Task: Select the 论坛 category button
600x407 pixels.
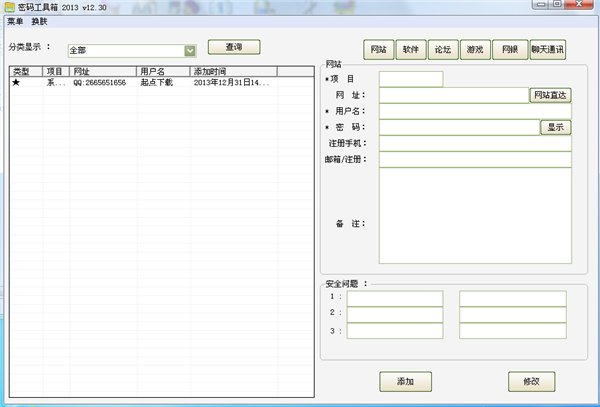Action: click(x=443, y=49)
